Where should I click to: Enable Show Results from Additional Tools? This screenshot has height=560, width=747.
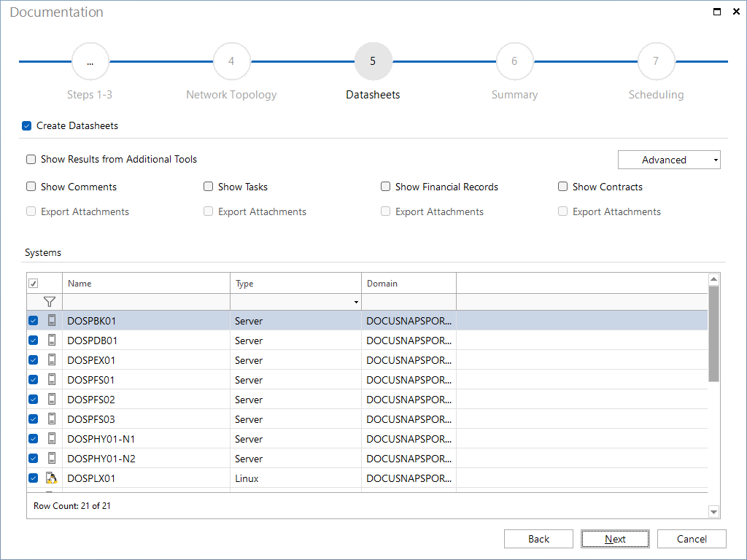tap(31, 159)
